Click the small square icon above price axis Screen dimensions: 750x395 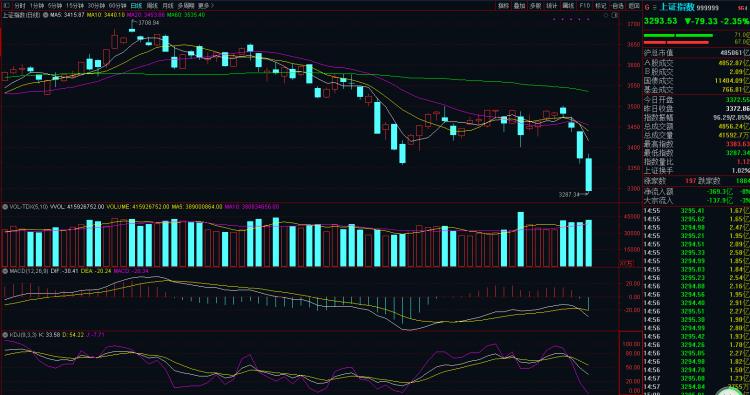click(615, 15)
